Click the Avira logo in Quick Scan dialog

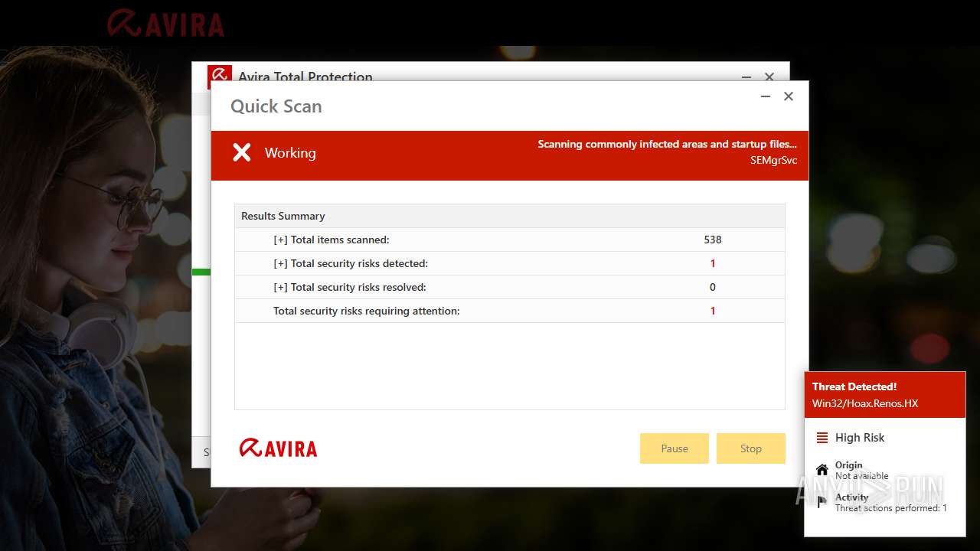[x=279, y=448]
